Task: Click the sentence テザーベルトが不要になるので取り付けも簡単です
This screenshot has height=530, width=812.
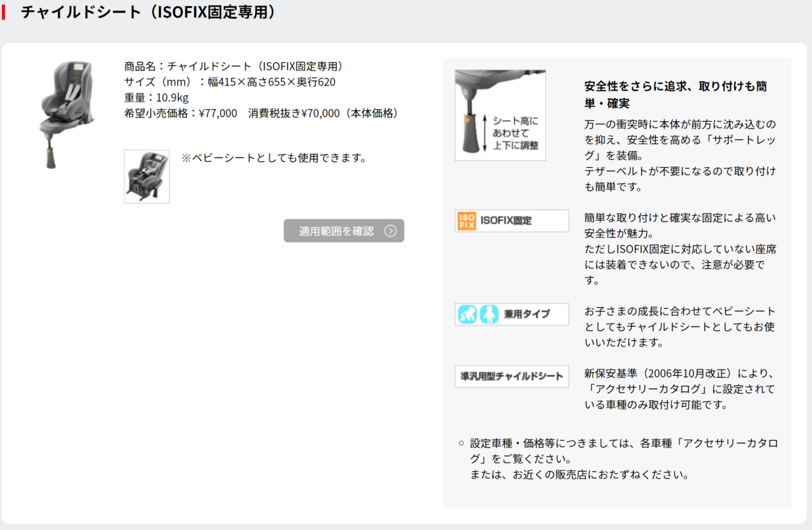Action: (680, 178)
